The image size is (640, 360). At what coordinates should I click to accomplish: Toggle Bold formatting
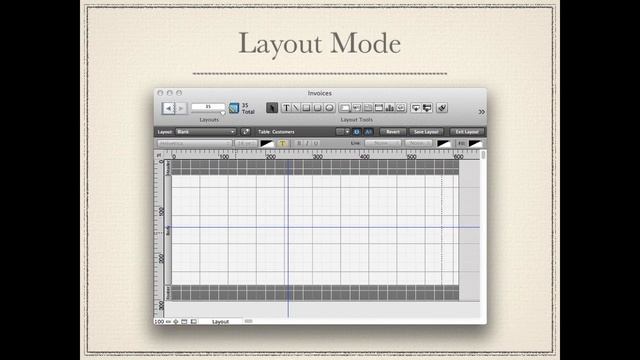tap(299, 143)
